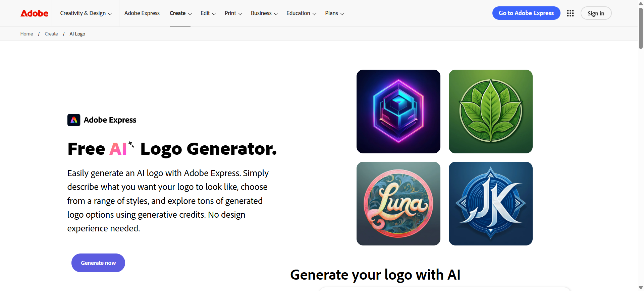Image resolution: width=644 pixels, height=291 pixels.
Task: Click the Sign in button
Action: coord(596,13)
